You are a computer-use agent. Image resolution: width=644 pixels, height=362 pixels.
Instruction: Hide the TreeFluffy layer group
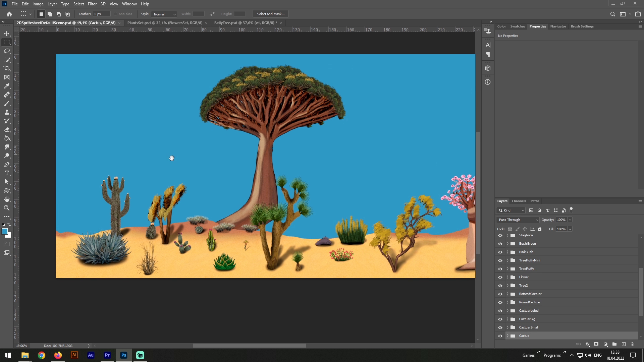[500, 269]
